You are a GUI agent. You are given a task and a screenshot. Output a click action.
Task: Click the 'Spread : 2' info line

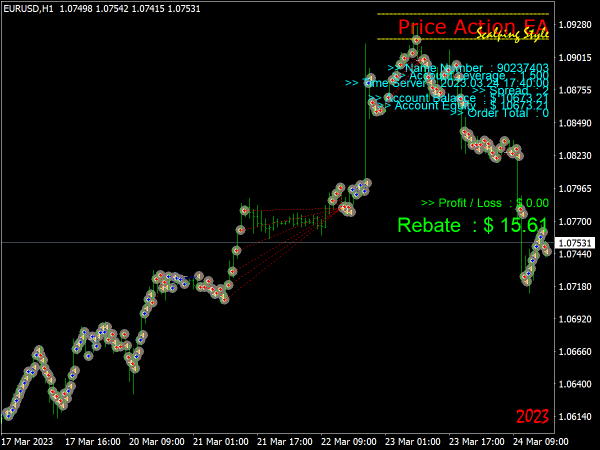tap(510, 90)
